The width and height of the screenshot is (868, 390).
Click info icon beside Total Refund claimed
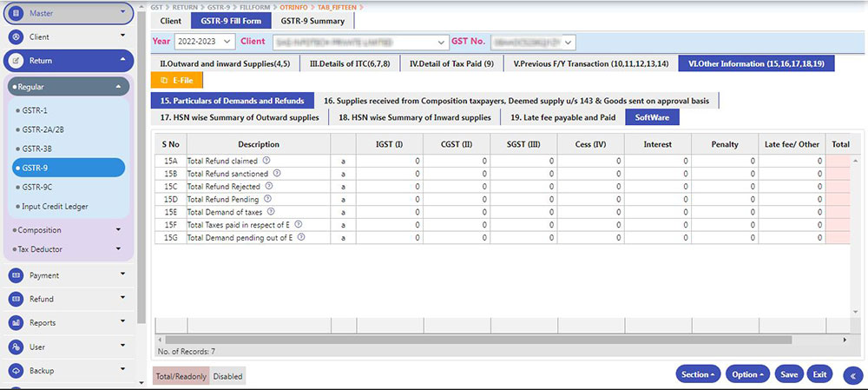click(x=266, y=161)
